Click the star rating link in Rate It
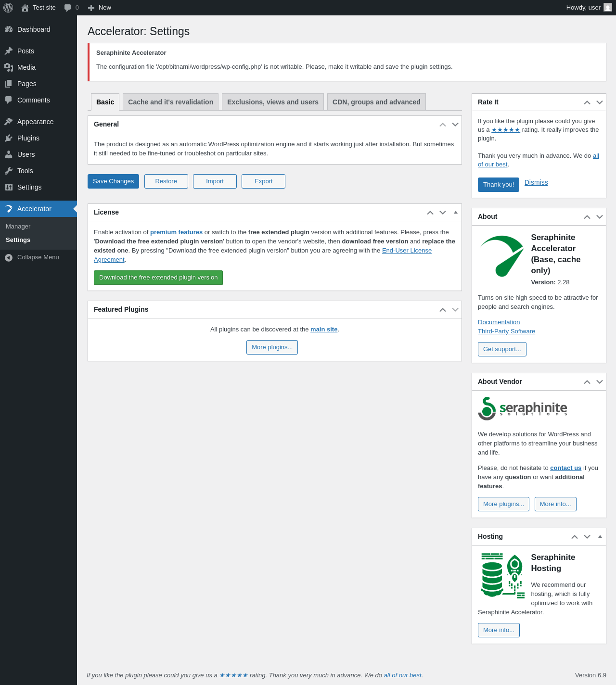 (x=506, y=130)
